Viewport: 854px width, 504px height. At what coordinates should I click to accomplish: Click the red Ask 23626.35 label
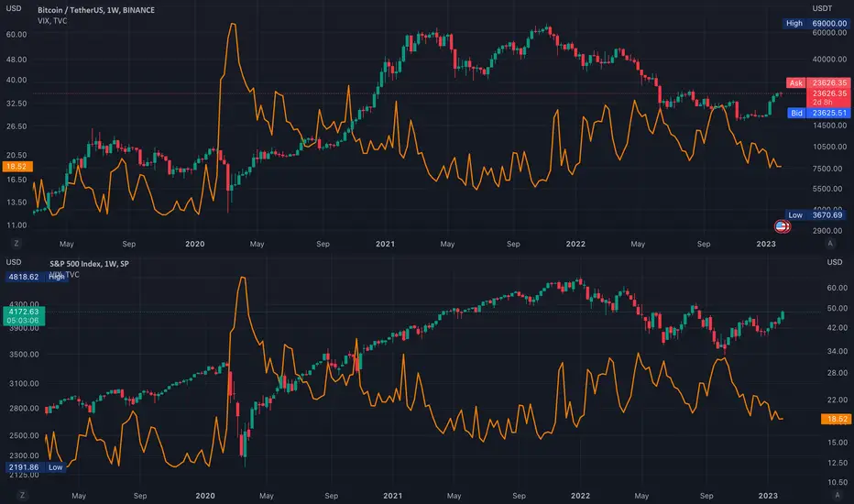818,82
